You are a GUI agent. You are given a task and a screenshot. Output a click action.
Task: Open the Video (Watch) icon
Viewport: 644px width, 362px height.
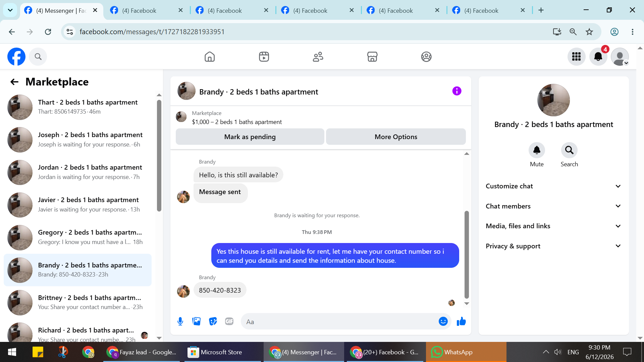264,57
